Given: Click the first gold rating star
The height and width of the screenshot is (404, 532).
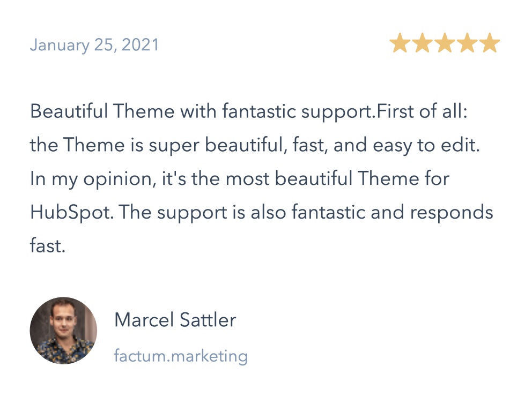Looking at the screenshot, I should click(x=400, y=43).
